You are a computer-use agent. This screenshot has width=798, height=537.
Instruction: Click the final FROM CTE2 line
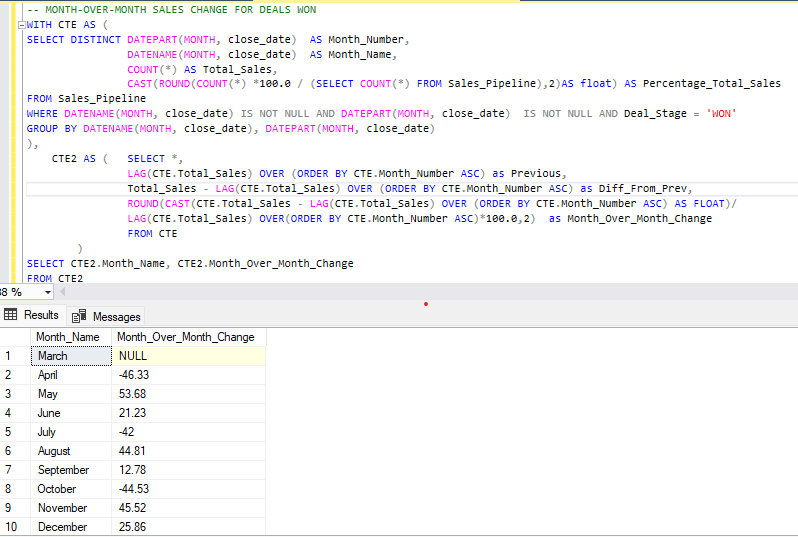tap(55, 278)
